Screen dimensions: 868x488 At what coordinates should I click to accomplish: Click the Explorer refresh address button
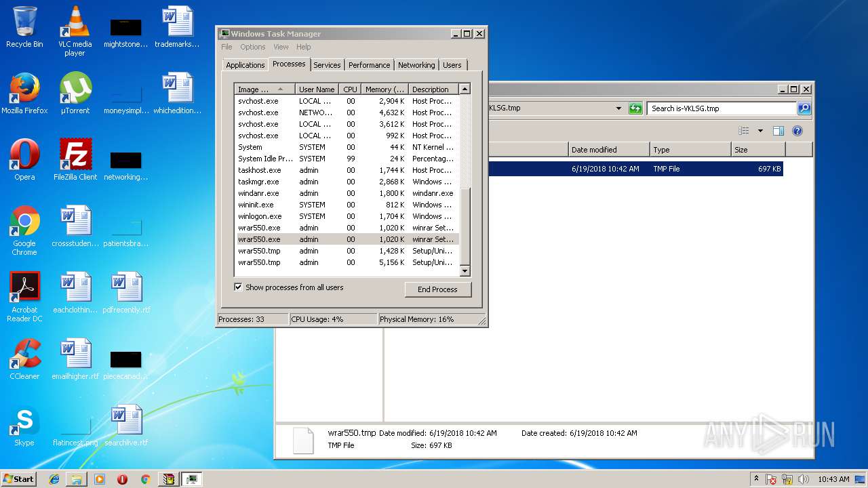pos(635,108)
